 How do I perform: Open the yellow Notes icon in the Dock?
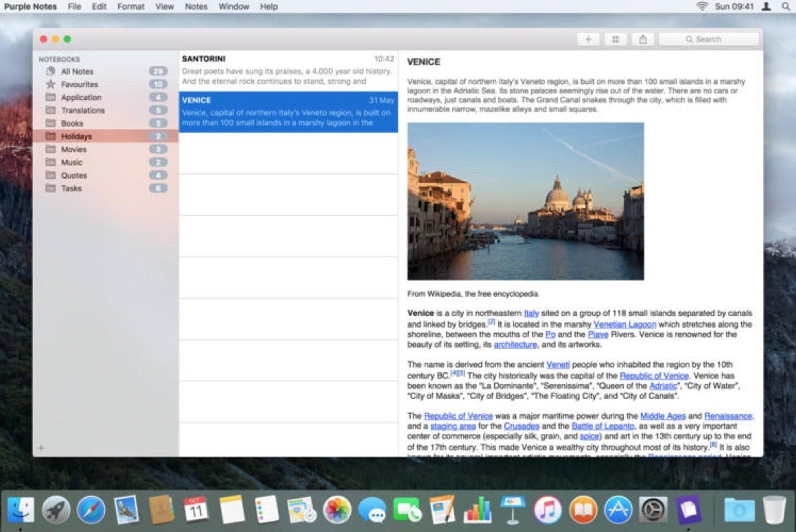click(x=231, y=509)
